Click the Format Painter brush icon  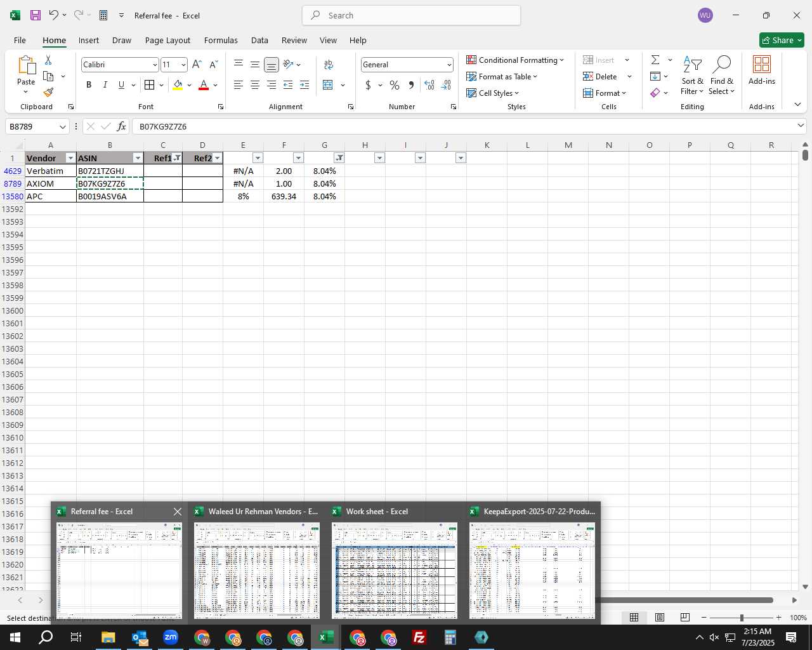(48, 93)
